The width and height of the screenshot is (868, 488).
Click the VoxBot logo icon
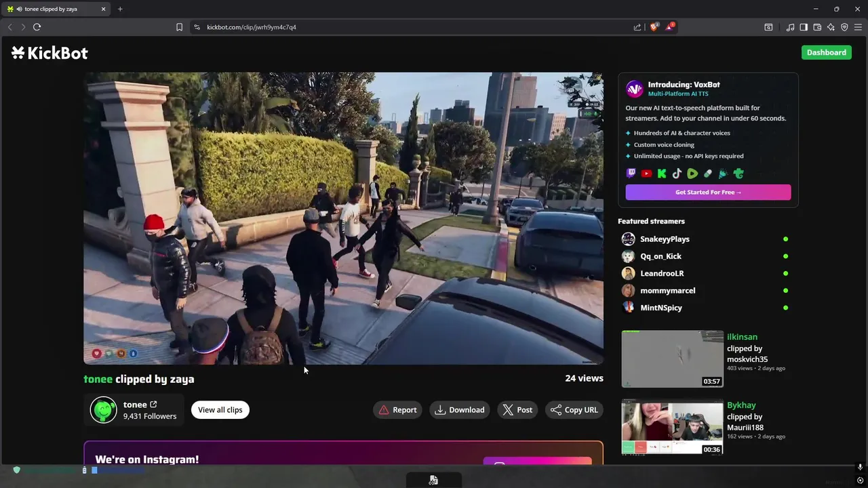point(634,89)
